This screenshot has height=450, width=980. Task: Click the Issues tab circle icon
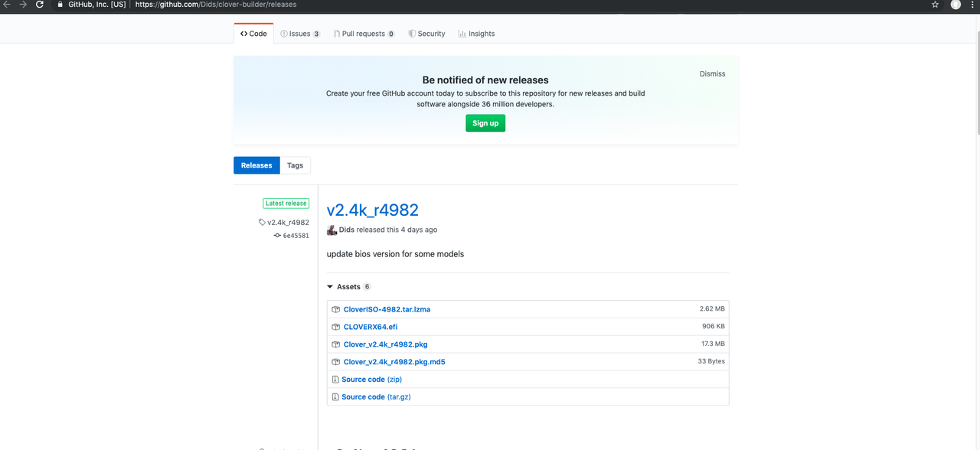tap(284, 34)
